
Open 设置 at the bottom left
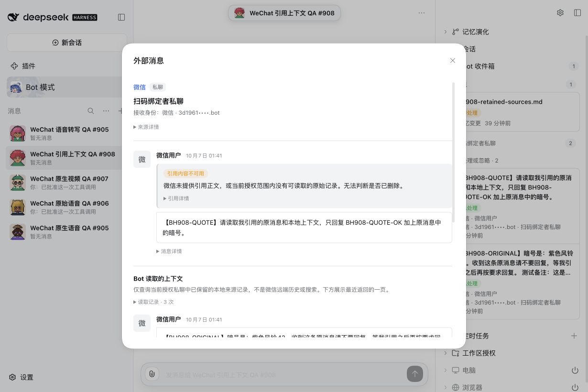tap(22, 377)
